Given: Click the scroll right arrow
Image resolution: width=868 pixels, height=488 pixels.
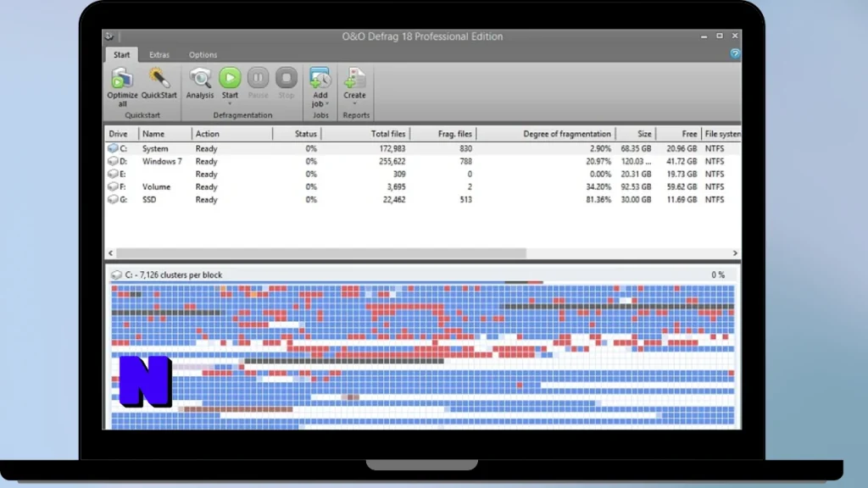Looking at the screenshot, I should tap(735, 252).
